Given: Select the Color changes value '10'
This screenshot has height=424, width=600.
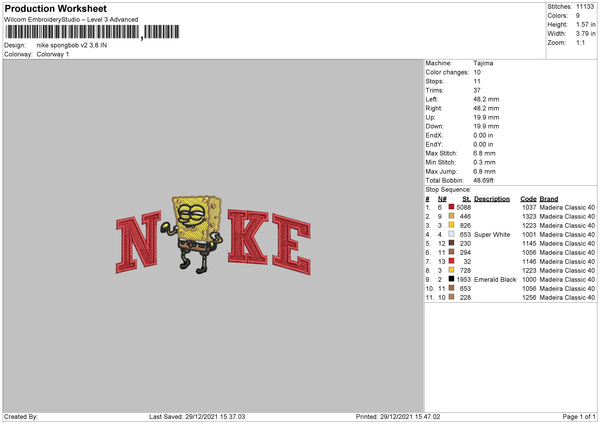Looking at the screenshot, I should pyautogui.click(x=477, y=72).
